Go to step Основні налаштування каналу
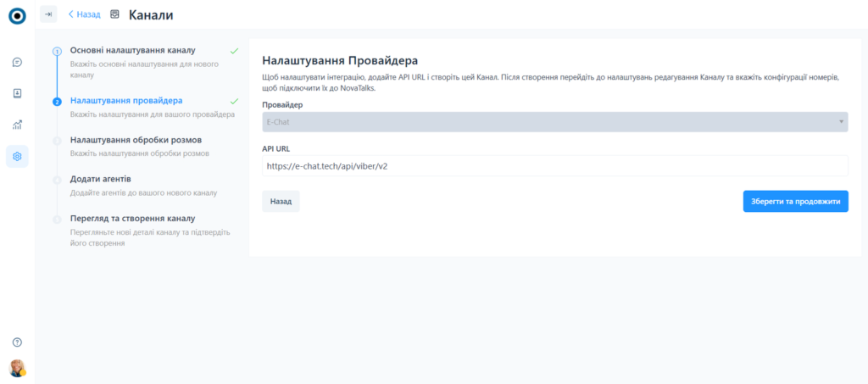868x384 pixels. point(132,50)
